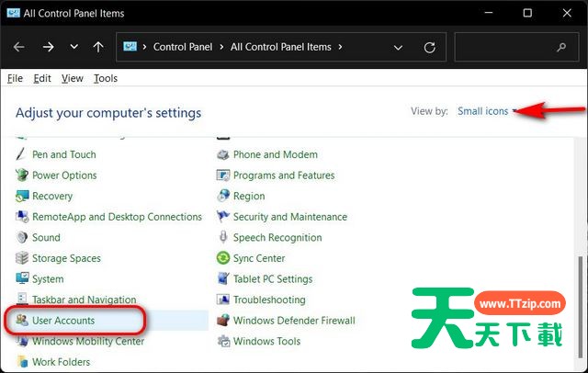This screenshot has width=588, height=373.
Task: Open the User Accounts link
Action: pyautogui.click(x=63, y=321)
